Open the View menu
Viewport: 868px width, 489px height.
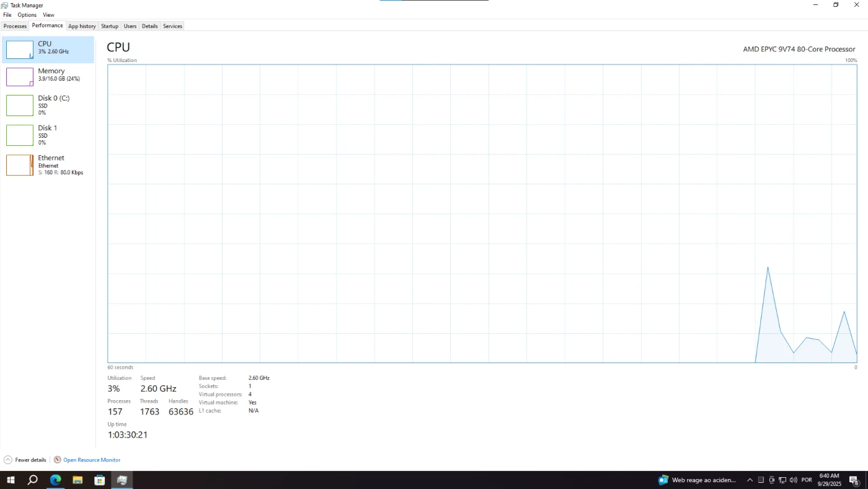(x=48, y=15)
